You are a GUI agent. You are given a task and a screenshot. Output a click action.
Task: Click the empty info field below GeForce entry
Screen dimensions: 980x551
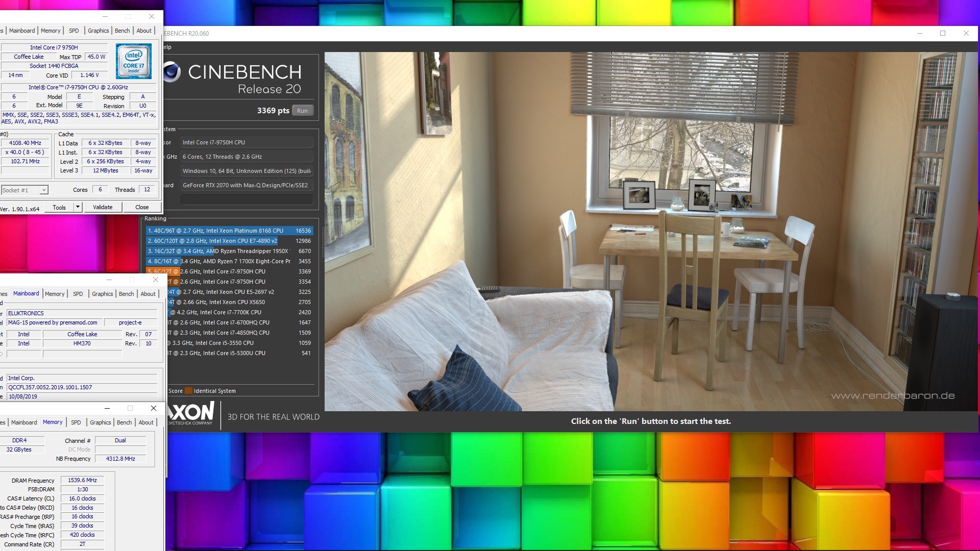pyautogui.click(x=247, y=199)
